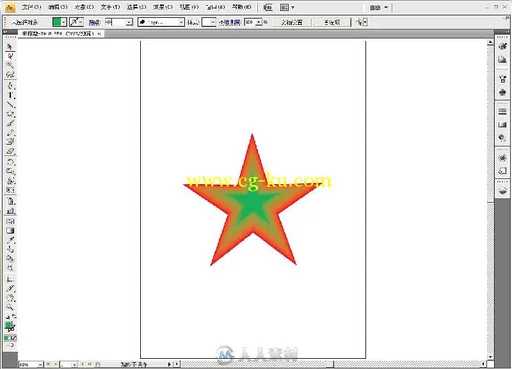Image resolution: width=512 pixels, height=369 pixels.
Task: Open the fill color dropdown arrow
Action: pos(64,22)
